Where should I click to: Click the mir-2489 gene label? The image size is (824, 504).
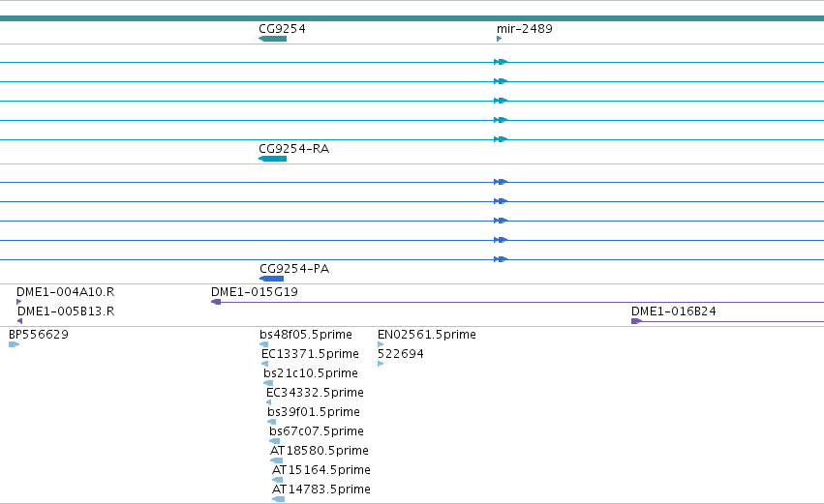pos(525,28)
